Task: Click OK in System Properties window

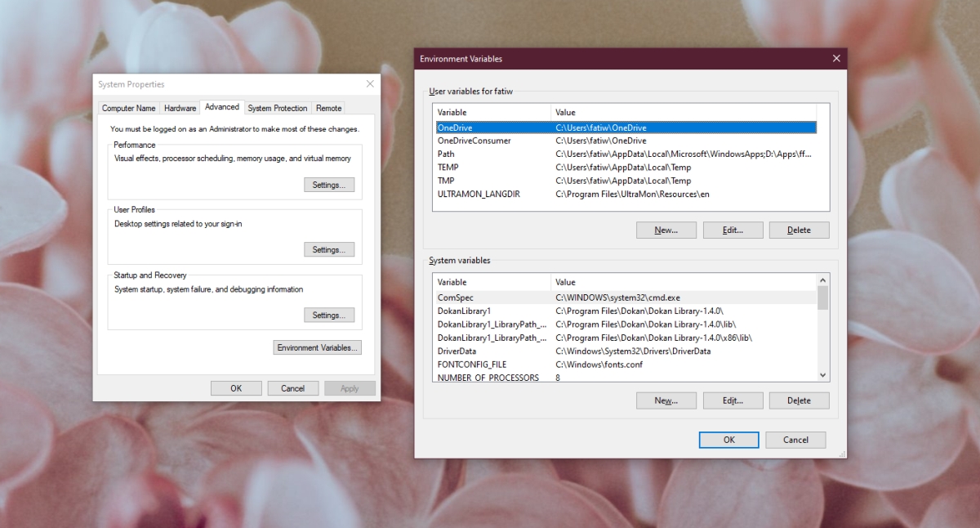Action: click(236, 388)
